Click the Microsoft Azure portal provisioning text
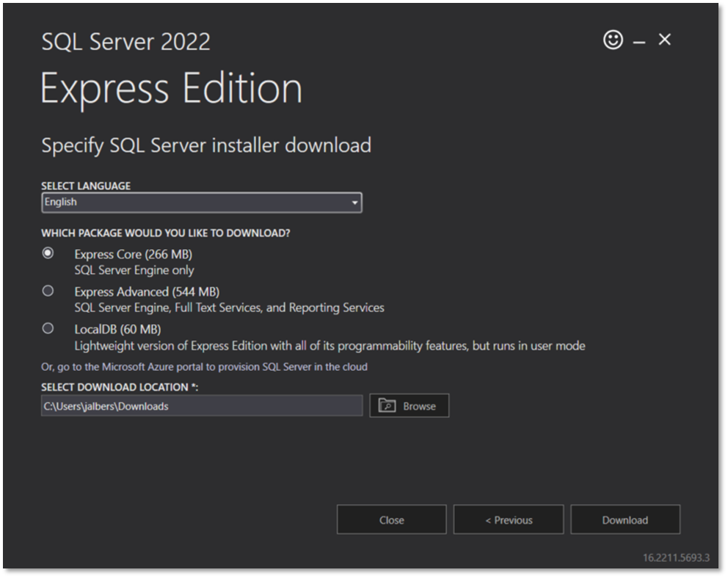The height and width of the screenshot is (578, 728). pyautogui.click(x=203, y=366)
